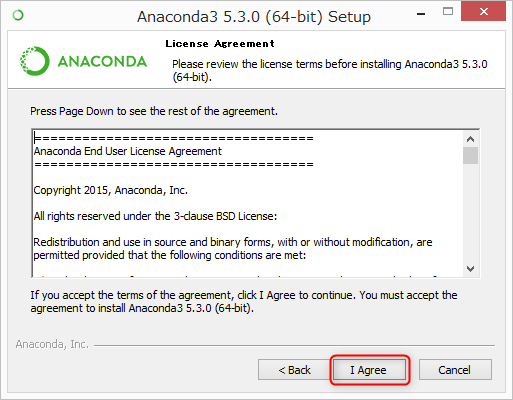513x400 pixels.
Task: Click the license text scrollbar thumb
Action: pos(470,155)
